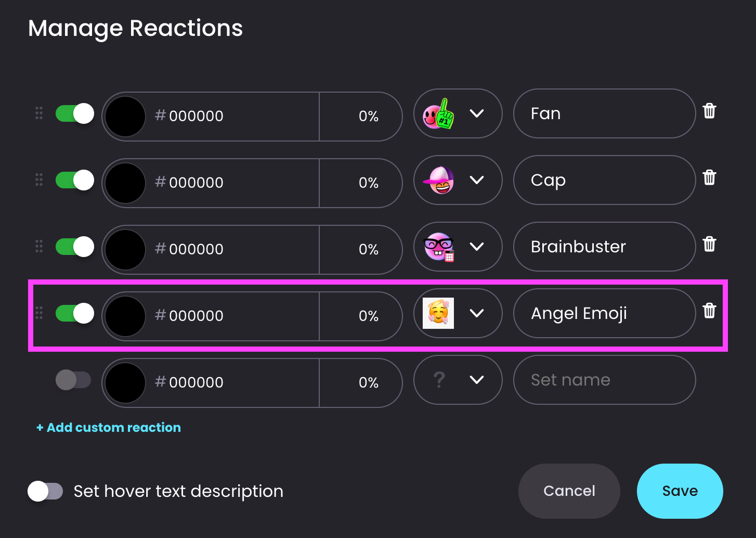Click the Fan foam finger emoji icon
This screenshot has width=756, height=538.
439,113
